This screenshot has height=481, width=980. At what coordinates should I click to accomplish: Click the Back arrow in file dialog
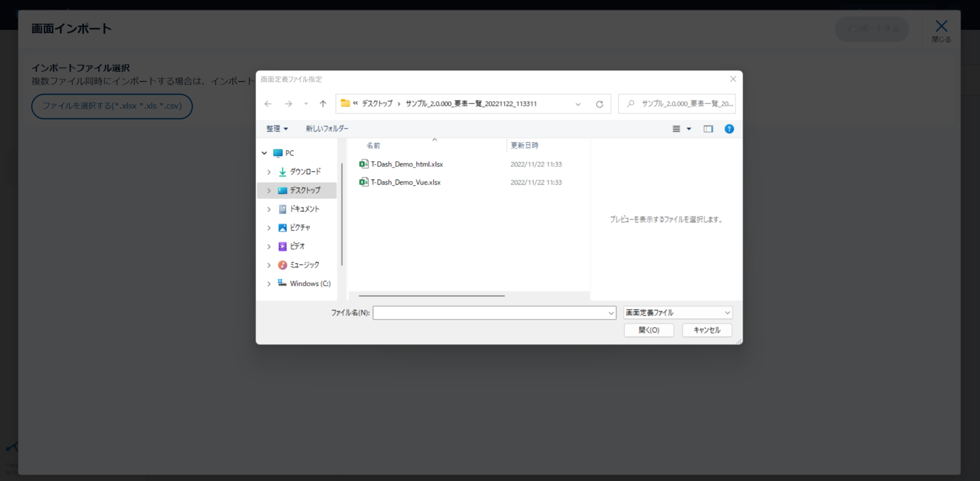[268, 104]
